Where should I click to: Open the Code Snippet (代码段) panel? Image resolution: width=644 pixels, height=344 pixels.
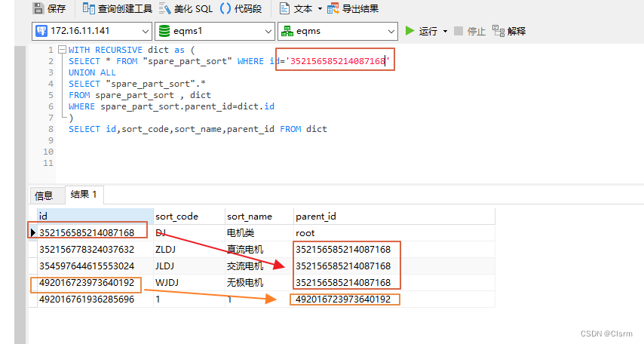[241, 8]
